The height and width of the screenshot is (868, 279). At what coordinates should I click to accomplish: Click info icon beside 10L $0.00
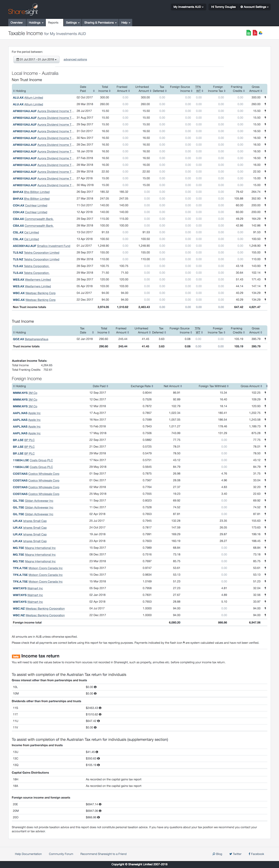coord(95,687)
